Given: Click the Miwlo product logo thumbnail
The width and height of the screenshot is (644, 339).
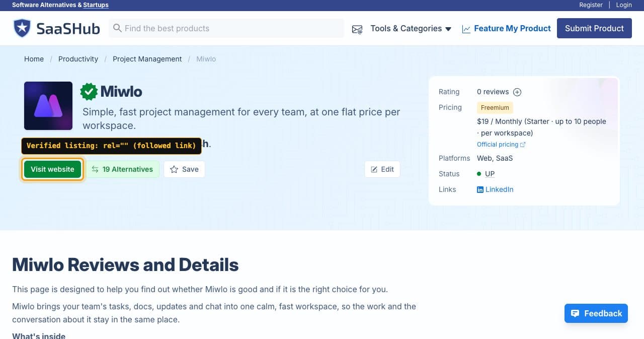Looking at the screenshot, I should coord(48,106).
